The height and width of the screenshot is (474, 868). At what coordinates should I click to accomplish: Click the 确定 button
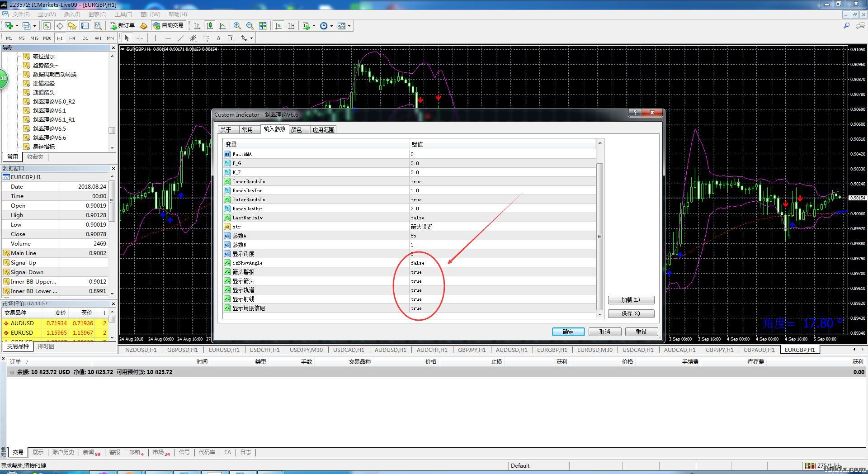568,332
